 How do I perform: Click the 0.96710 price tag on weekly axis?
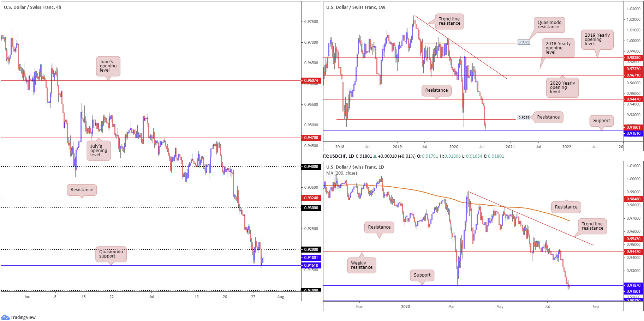pos(633,75)
